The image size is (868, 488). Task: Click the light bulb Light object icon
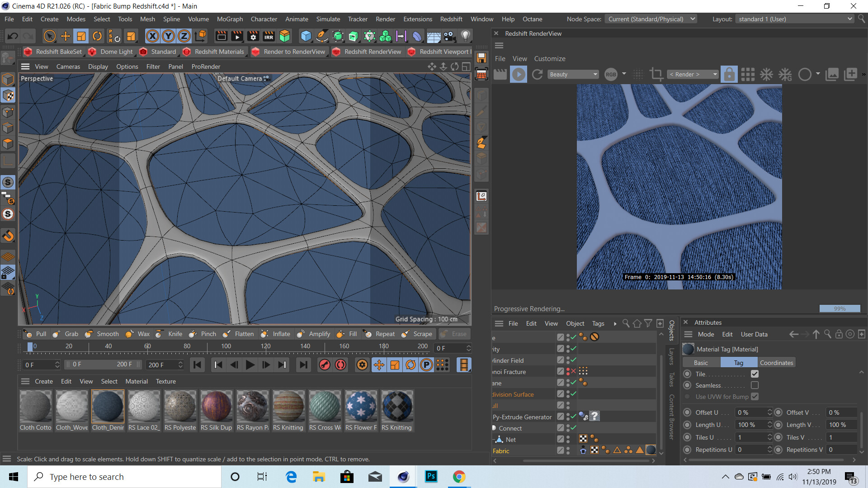coord(465,36)
